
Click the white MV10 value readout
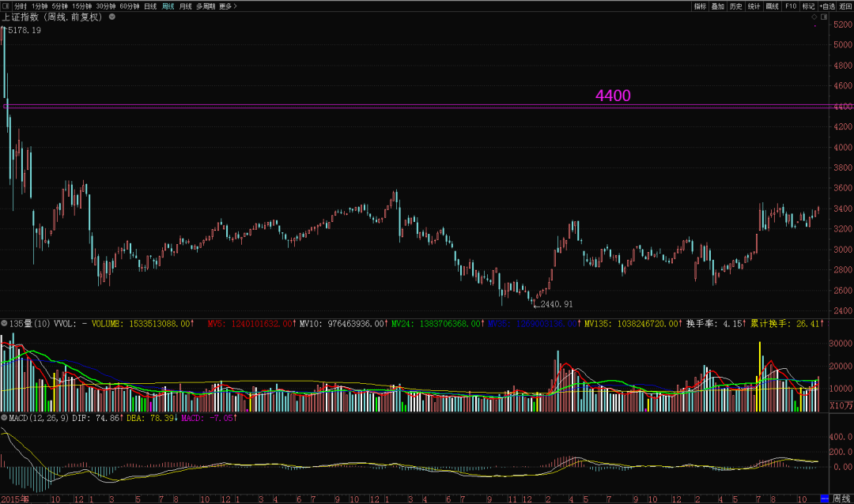click(343, 323)
